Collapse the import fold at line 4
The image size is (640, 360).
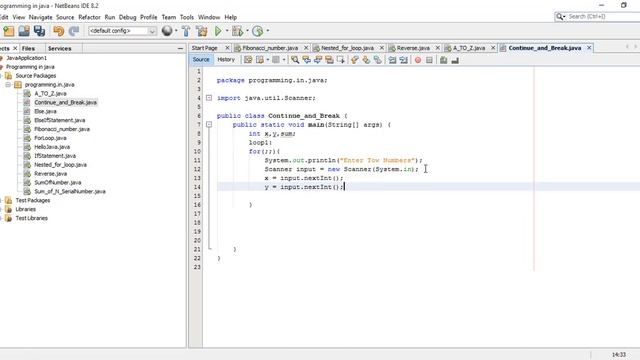pos(209,98)
